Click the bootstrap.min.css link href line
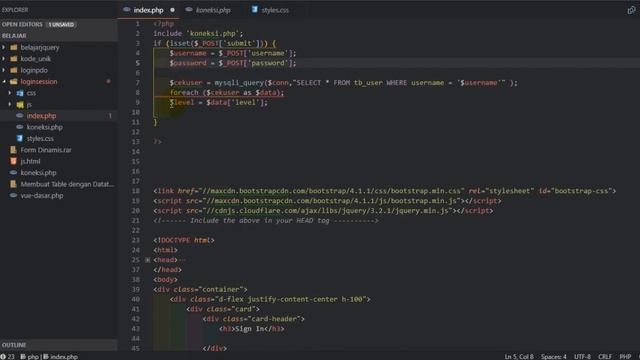The height and width of the screenshot is (360, 640). (x=384, y=191)
